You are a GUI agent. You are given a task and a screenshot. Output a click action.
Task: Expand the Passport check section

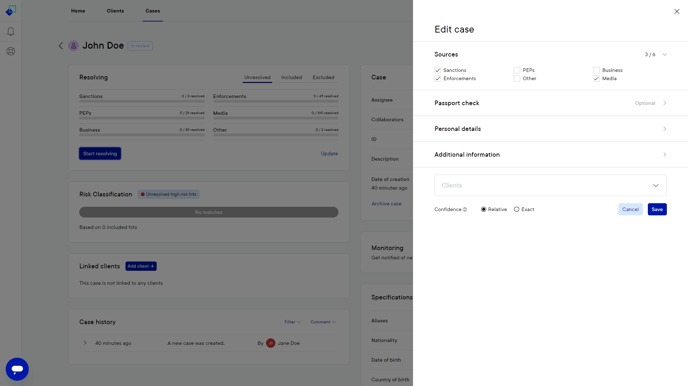pyautogui.click(x=550, y=103)
